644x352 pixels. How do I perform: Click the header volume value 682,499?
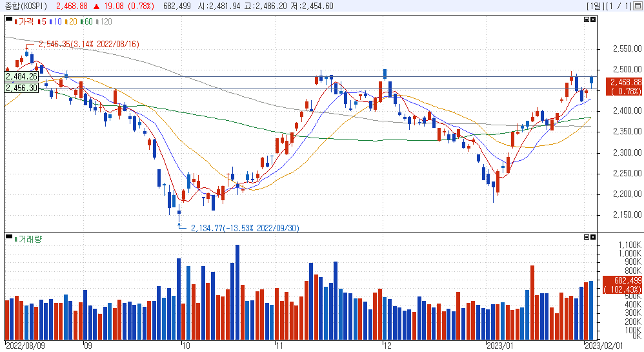point(177,6)
